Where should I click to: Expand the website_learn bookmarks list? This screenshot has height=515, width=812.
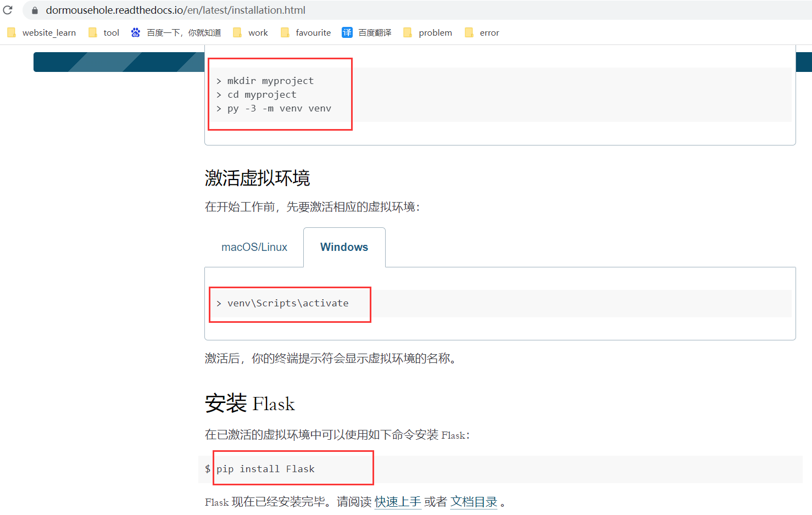49,32
